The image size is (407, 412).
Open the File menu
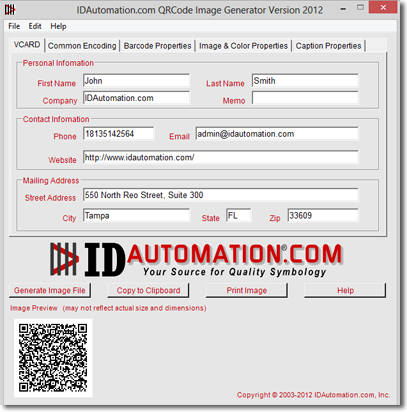pos(14,26)
